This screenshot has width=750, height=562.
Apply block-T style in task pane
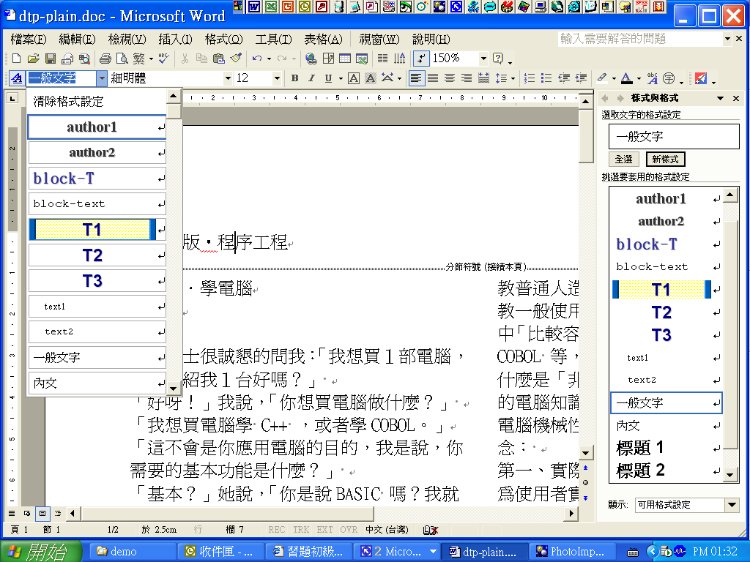[667, 244]
